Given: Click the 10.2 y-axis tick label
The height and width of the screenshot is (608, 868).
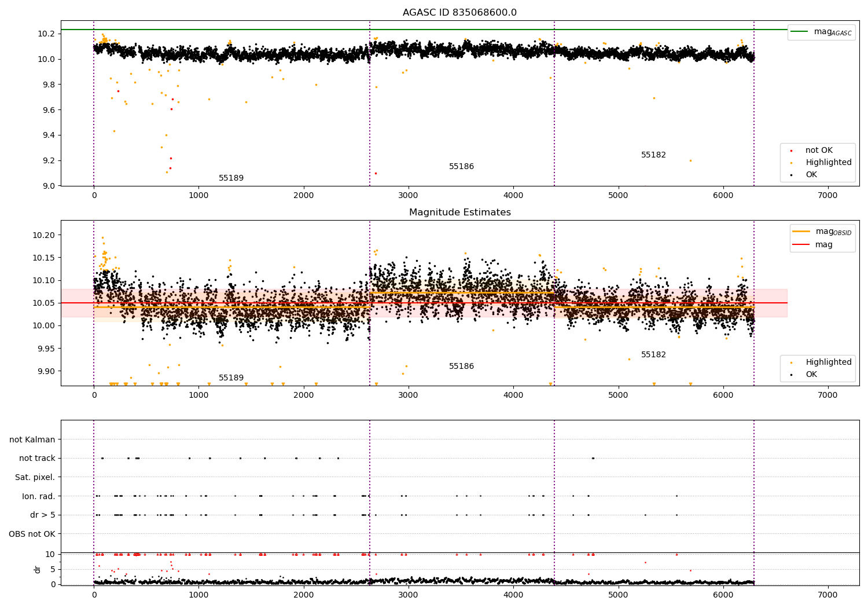Looking at the screenshot, I should pos(46,34).
